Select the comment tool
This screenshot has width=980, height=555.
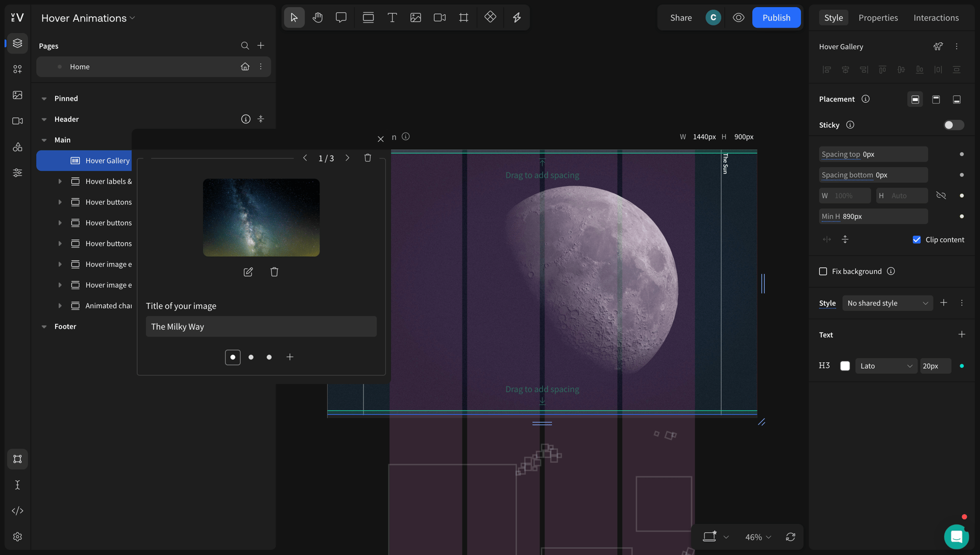click(341, 18)
